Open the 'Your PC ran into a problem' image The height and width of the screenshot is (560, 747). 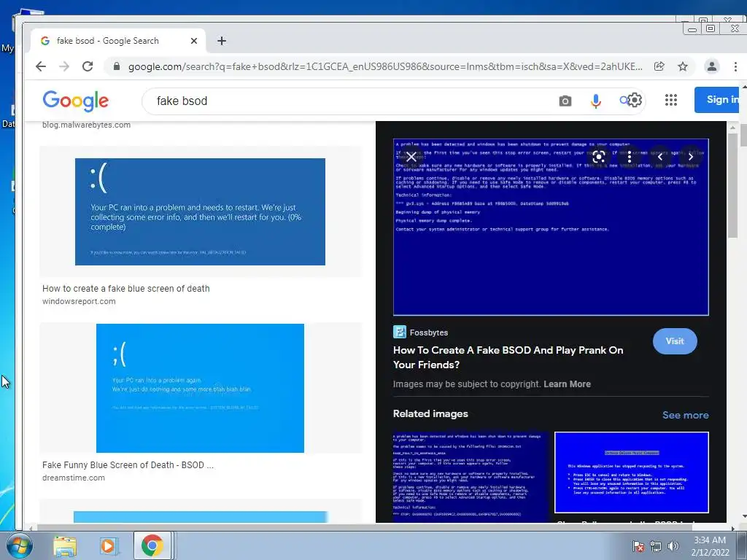(x=200, y=211)
